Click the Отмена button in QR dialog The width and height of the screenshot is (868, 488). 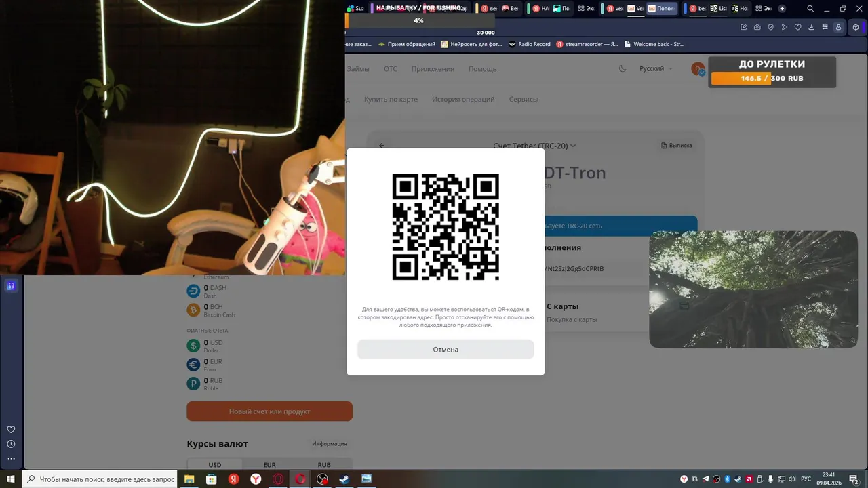pos(446,350)
